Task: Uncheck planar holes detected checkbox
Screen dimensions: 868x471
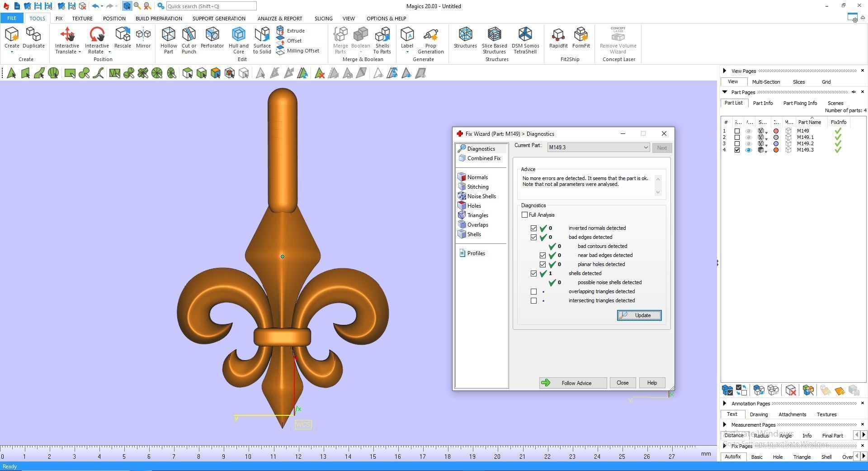Action: coord(542,264)
